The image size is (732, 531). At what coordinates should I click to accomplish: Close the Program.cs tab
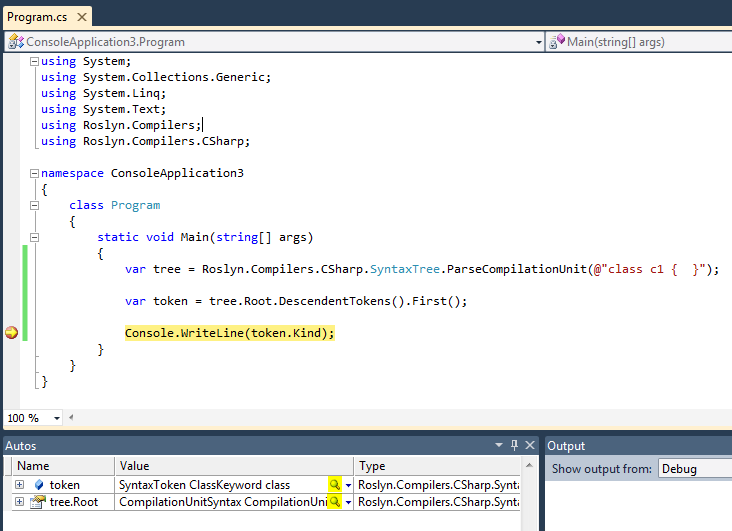tap(81, 17)
